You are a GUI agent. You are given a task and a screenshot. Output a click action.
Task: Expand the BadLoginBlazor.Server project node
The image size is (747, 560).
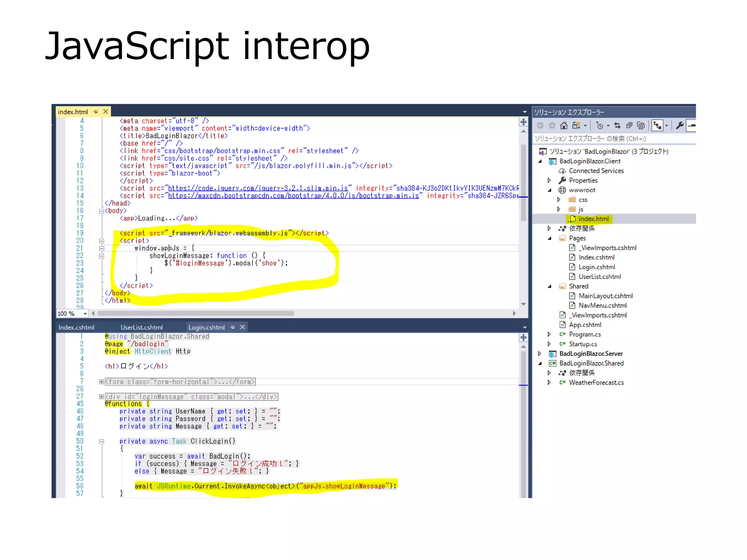coord(539,353)
